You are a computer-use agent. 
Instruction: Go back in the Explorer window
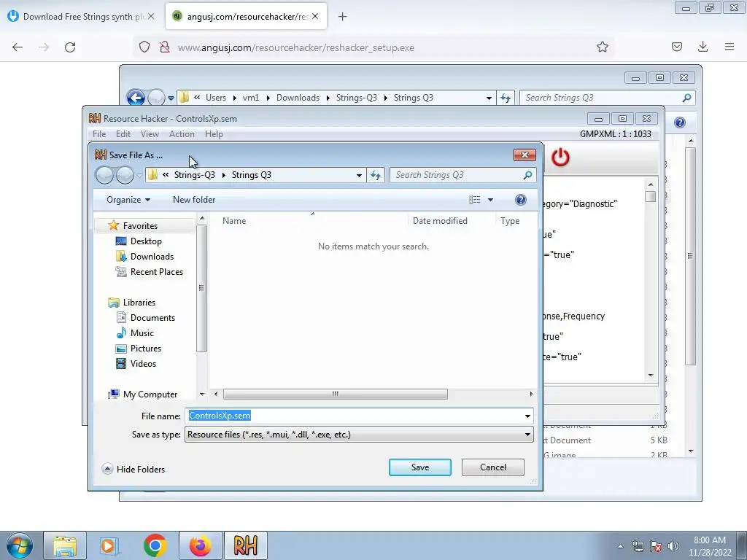coord(136,98)
